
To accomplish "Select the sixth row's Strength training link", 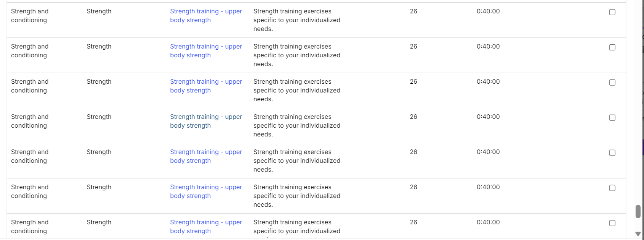I will 206,191.
